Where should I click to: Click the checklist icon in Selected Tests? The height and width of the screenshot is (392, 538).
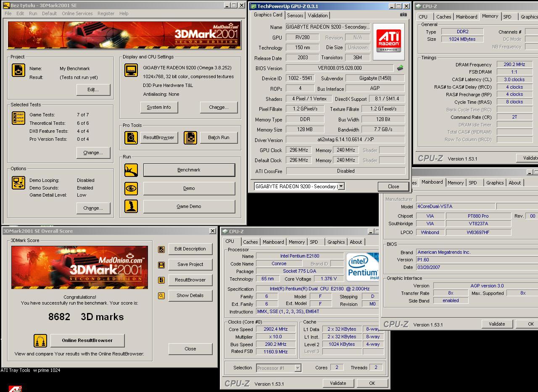pos(18,118)
